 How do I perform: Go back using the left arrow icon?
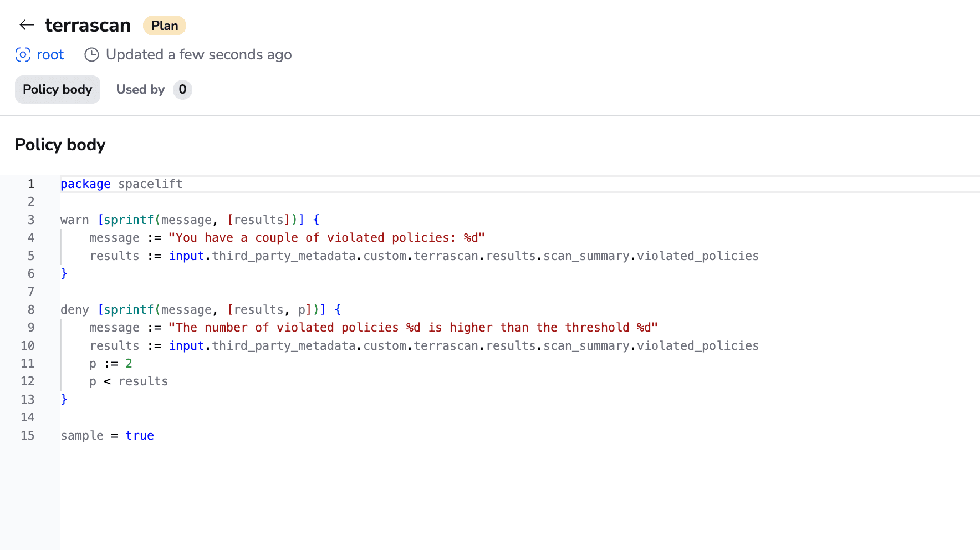tap(27, 25)
